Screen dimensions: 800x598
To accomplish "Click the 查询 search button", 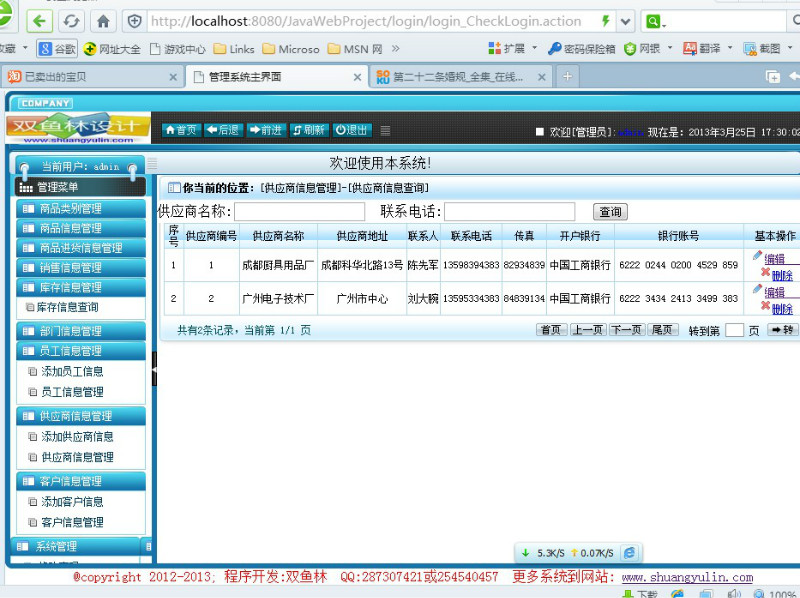I will (610, 212).
